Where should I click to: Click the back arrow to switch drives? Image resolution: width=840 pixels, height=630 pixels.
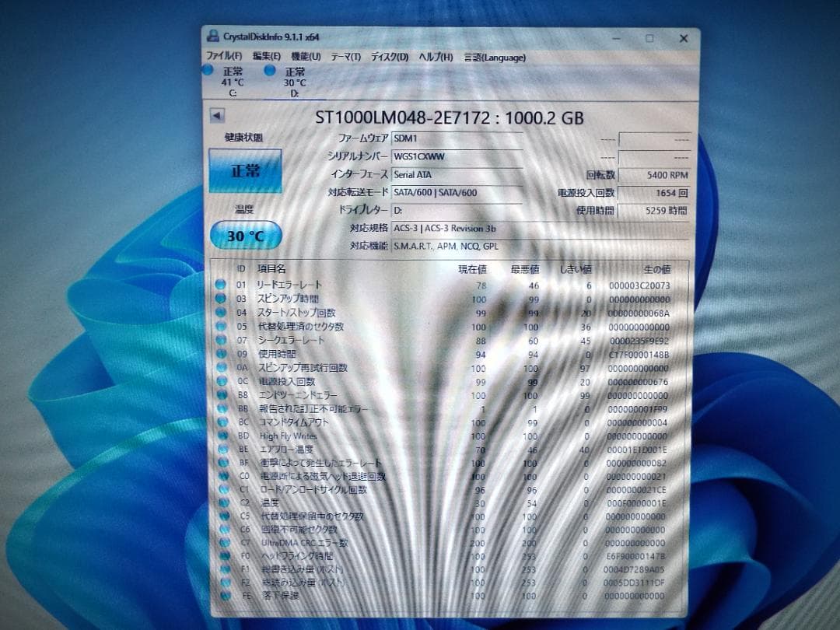217,116
